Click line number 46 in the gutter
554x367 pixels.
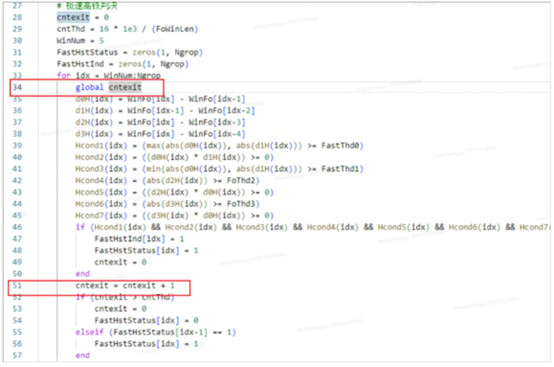[x=17, y=227]
